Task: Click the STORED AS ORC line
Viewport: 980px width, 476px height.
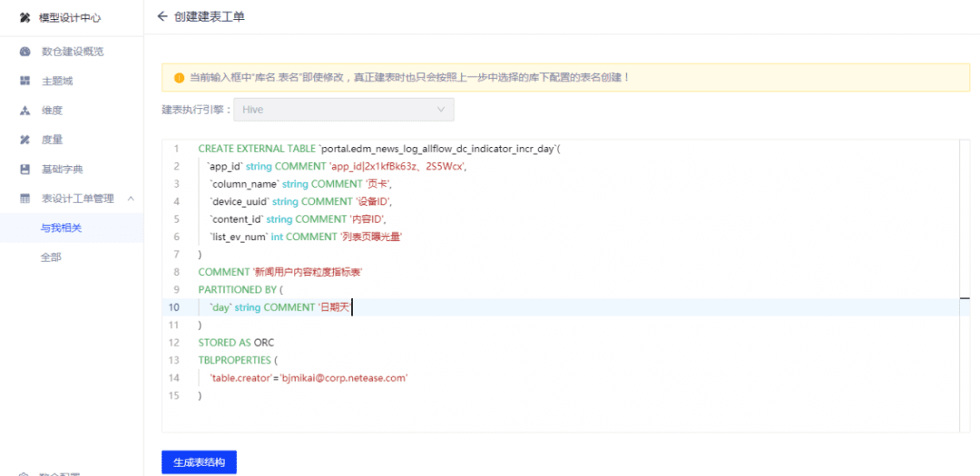Action: 236,343
